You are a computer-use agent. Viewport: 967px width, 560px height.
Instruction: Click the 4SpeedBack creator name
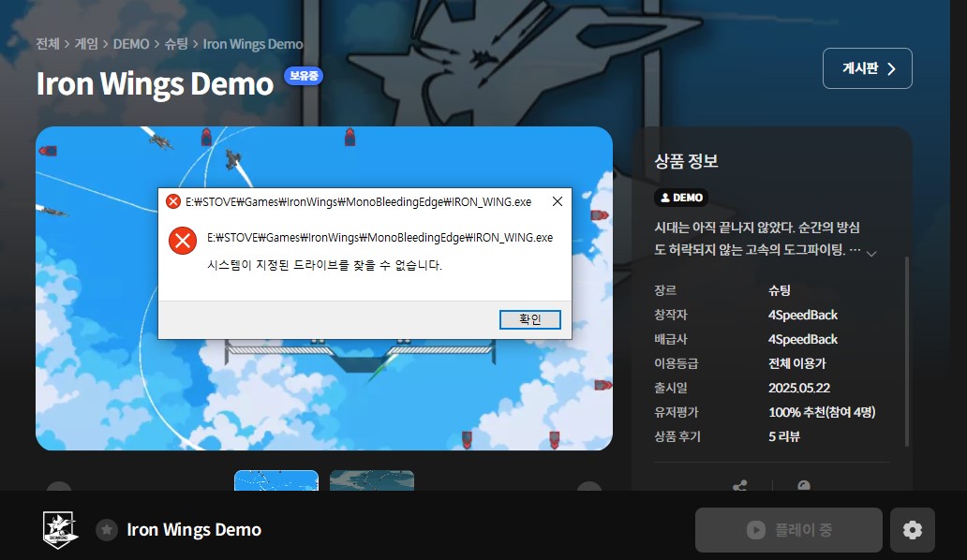point(803,315)
